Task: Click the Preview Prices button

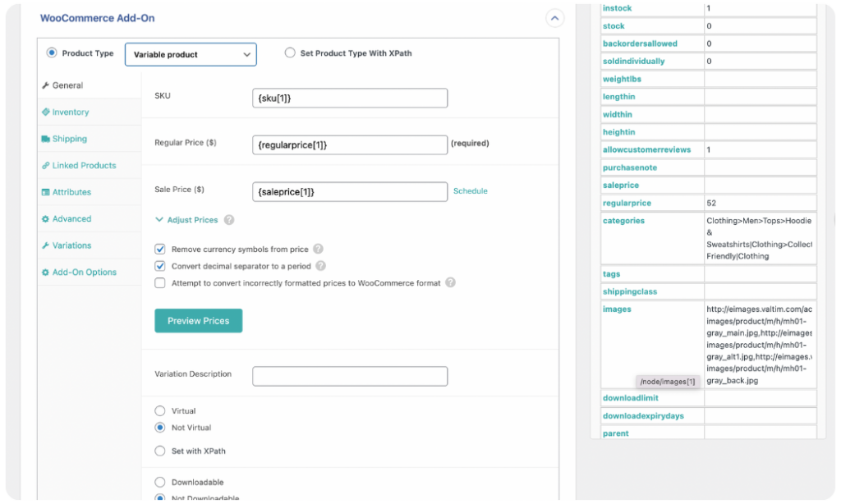Action: (x=199, y=321)
